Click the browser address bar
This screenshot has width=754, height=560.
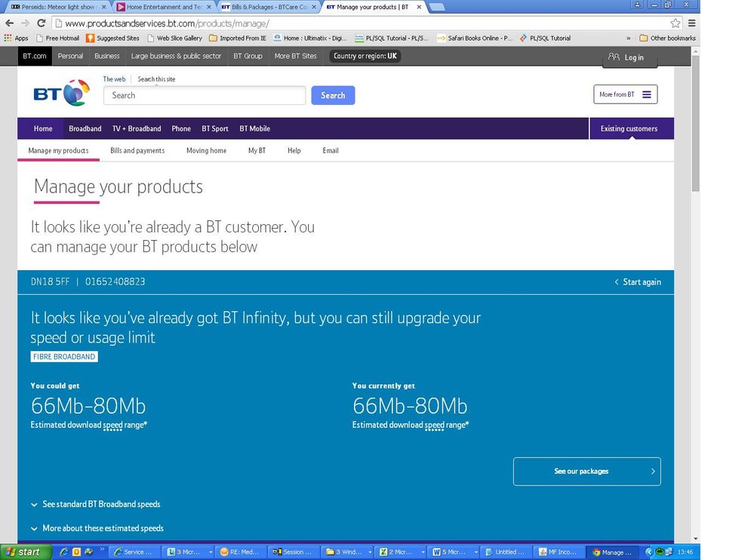point(361,23)
